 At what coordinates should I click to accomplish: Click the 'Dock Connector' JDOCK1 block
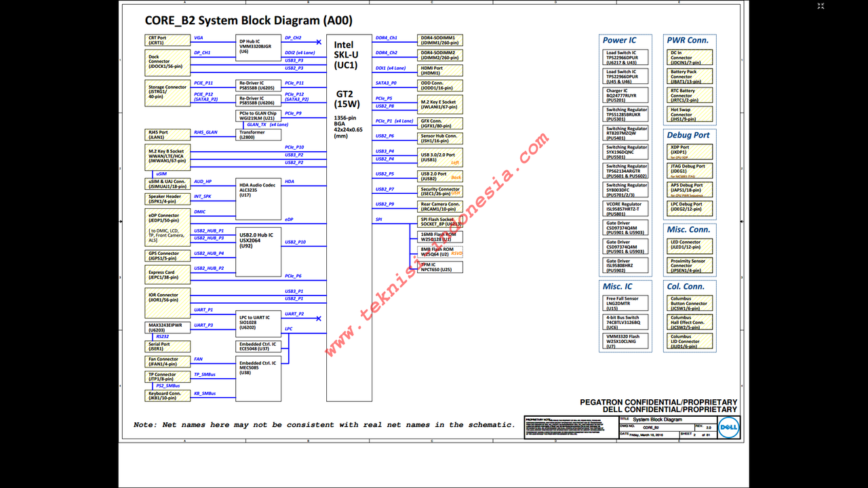point(168,62)
